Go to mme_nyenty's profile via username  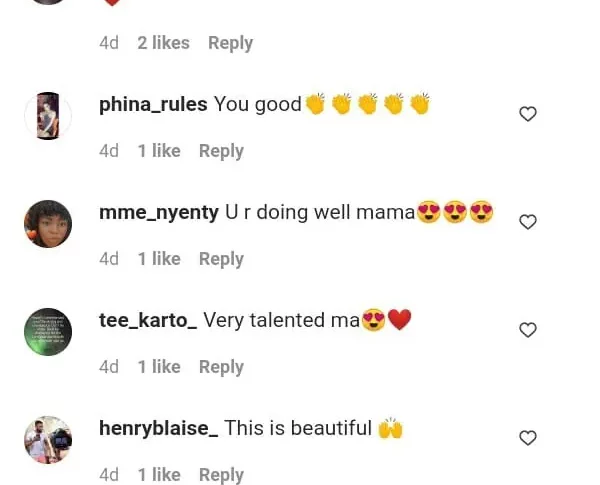click(159, 212)
